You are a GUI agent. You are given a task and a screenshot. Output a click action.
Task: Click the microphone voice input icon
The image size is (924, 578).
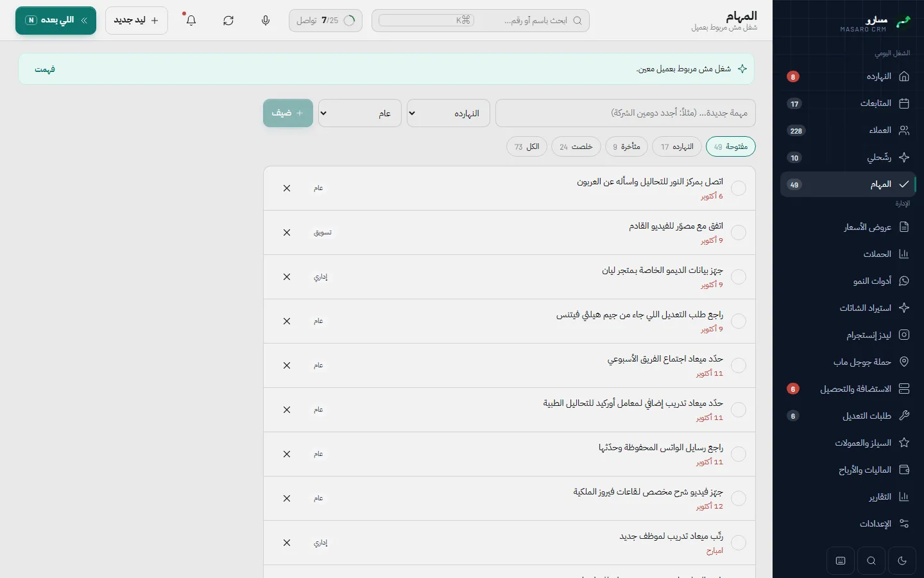pyautogui.click(x=266, y=21)
